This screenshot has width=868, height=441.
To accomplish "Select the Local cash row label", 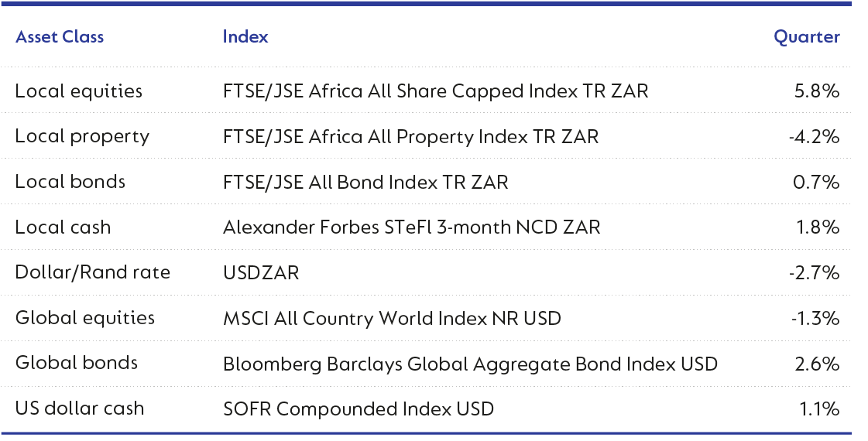I will coord(63,227).
